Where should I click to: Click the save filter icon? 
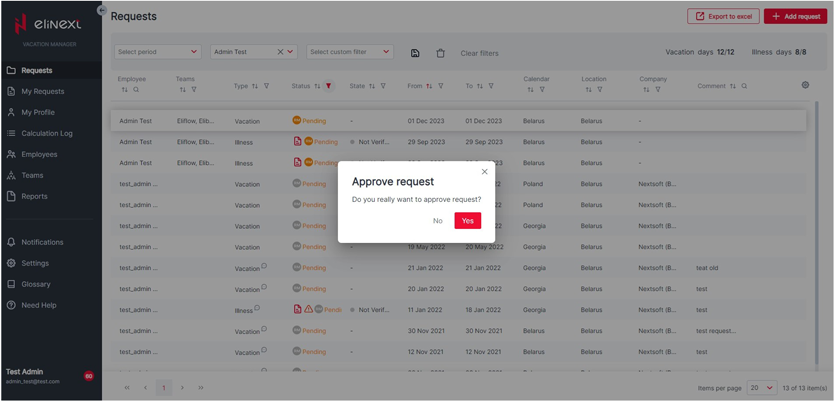pos(415,53)
